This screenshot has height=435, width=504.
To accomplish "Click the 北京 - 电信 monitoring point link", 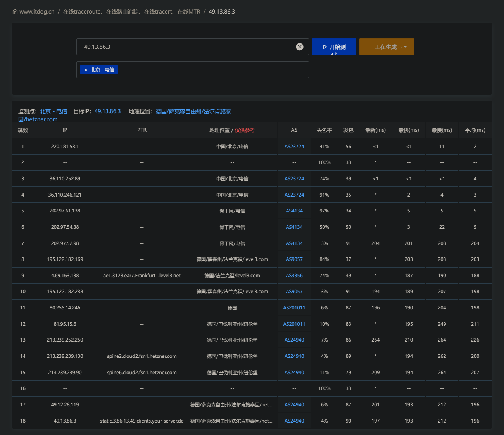I will pyautogui.click(x=54, y=111).
